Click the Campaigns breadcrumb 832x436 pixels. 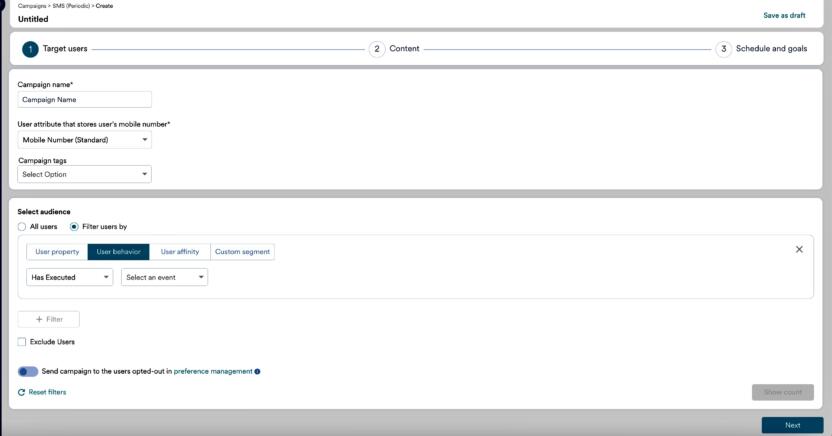[x=32, y=6]
